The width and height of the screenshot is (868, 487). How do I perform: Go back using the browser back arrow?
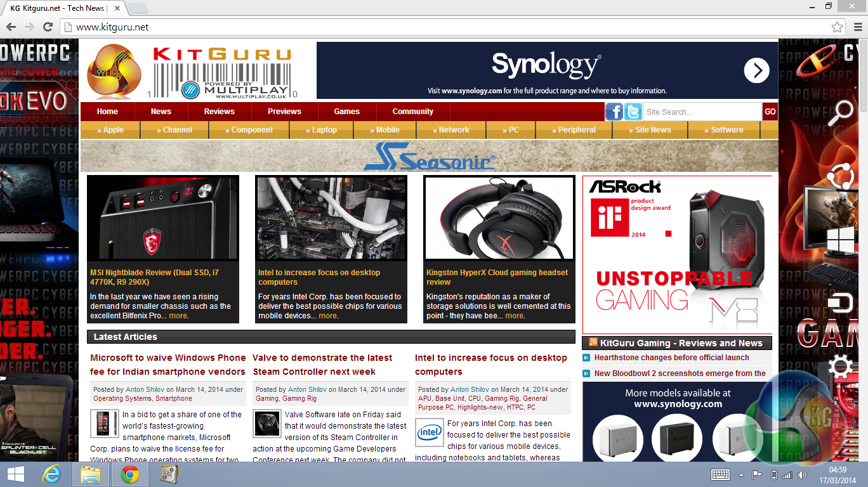coord(11,27)
